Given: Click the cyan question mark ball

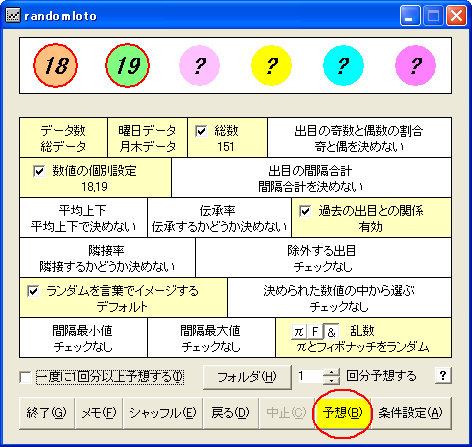Looking at the screenshot, I should coord(343,66).
